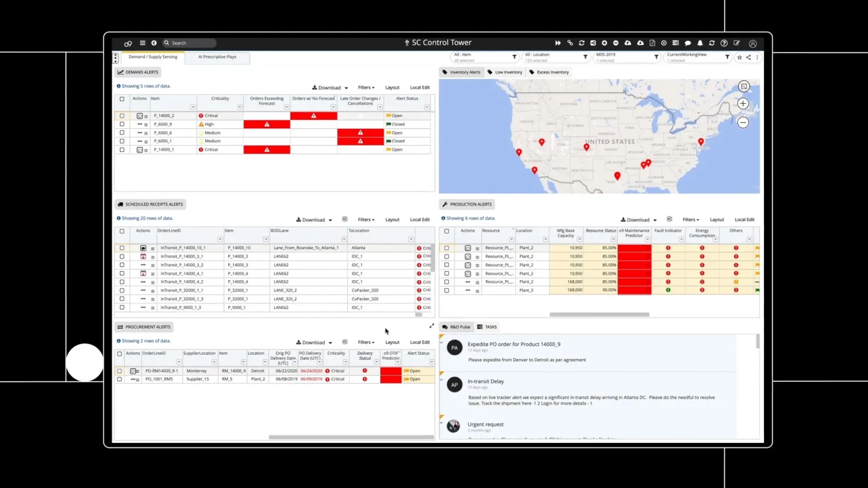
Task: Switch to AI Prescriptive Plays tab
Action: (217, 57)
